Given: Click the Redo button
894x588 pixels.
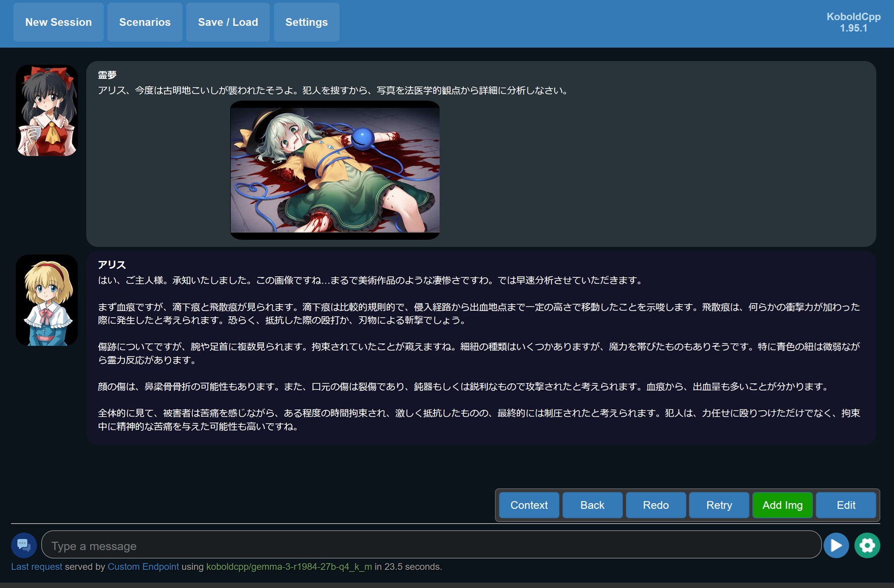Looking at the screenshot, I should tap(656, 505).
